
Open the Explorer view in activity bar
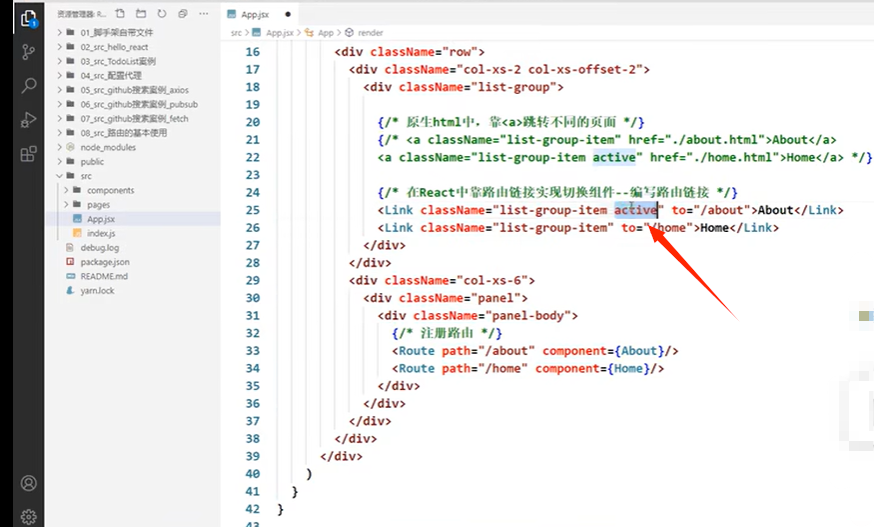tap(28, 20)
